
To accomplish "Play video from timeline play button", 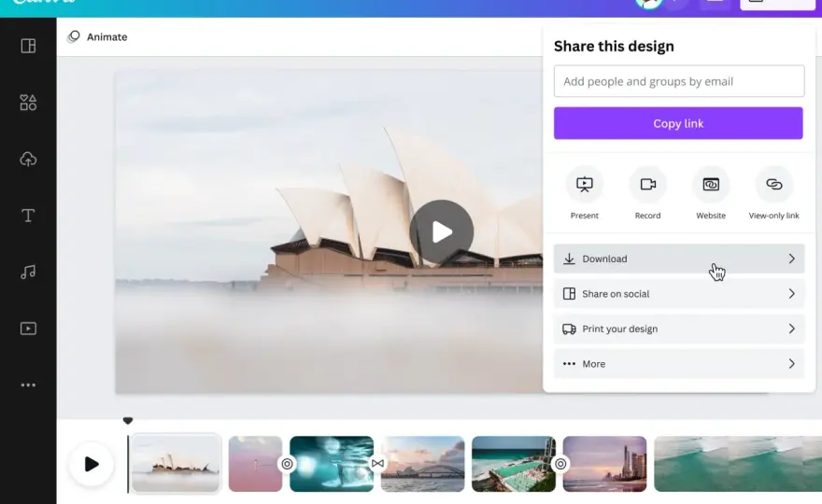I will [92, 464].
